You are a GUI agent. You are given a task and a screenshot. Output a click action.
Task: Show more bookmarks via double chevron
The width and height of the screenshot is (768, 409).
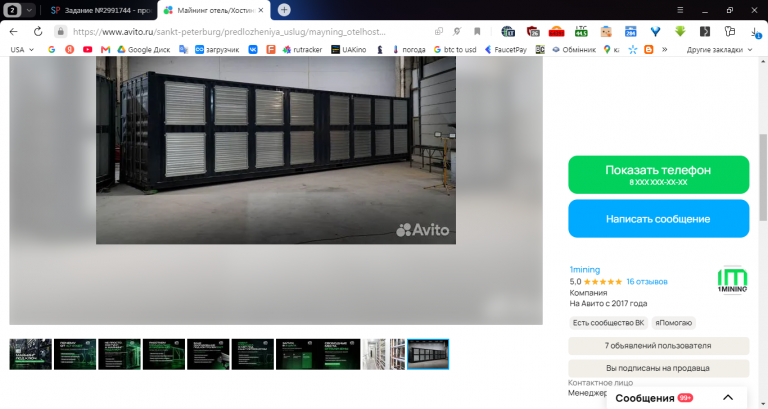pyautogui.click(x=665, y=49)
